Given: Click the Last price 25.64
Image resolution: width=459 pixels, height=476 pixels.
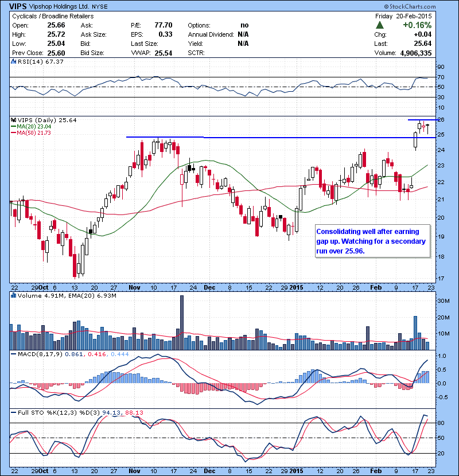Looking at the screenshot, I should [423, 44].
